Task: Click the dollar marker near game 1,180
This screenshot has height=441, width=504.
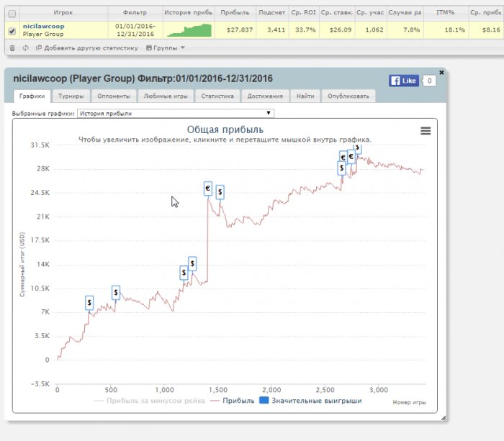Action: tap(184, 273)
